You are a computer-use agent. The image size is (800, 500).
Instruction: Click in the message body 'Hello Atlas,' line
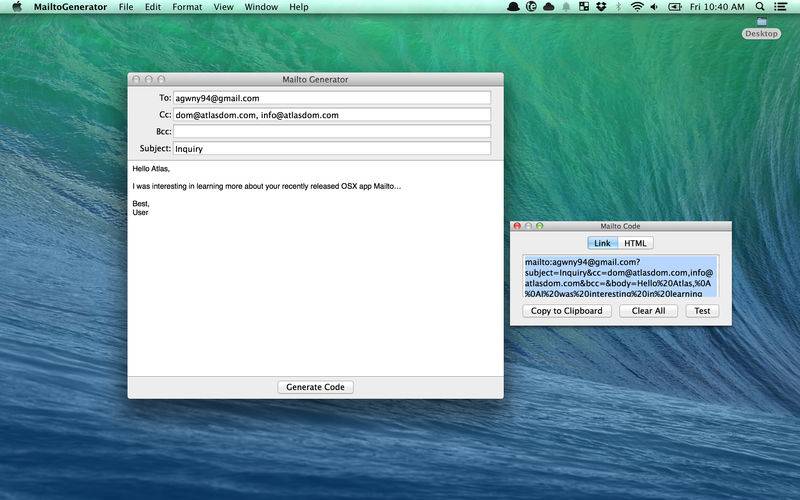tap(151, 168)
